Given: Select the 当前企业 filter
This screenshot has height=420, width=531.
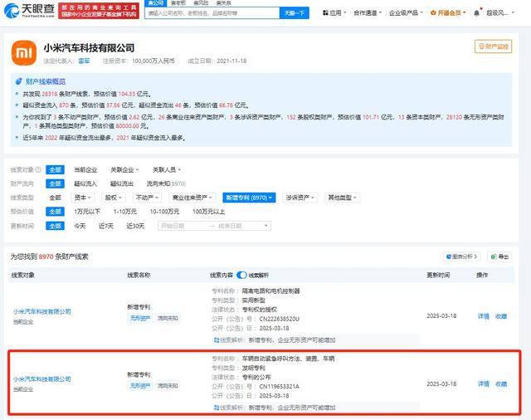Looking at the screenshot, I should [x=85, y=169].
